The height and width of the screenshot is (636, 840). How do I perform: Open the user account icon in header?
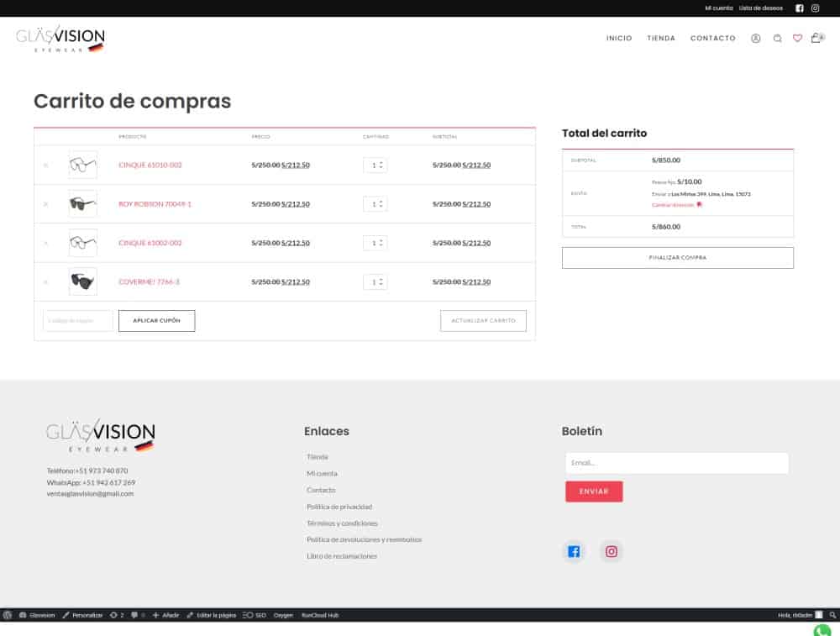tap(755, 38)
